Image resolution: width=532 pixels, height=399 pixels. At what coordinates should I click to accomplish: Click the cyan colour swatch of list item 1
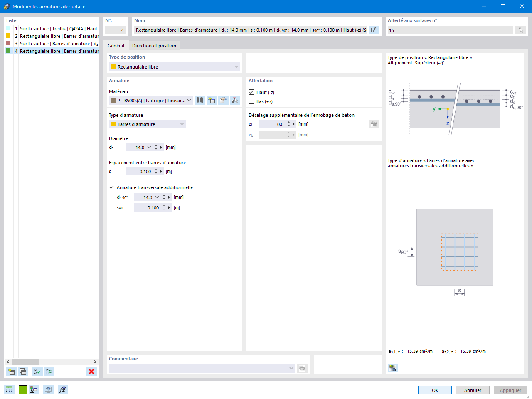tap(8, 28)
